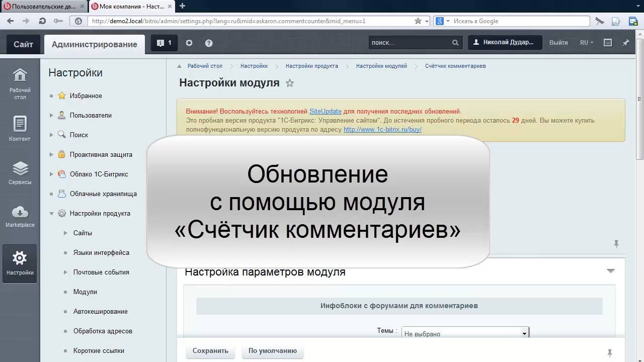644x362 pixels.
Task: Bookmark page with address bar star
Action: 418,21
